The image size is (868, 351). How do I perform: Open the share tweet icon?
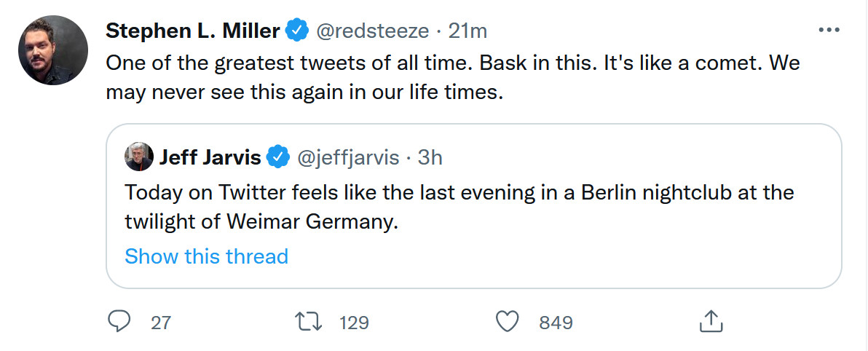pos(710,321)
